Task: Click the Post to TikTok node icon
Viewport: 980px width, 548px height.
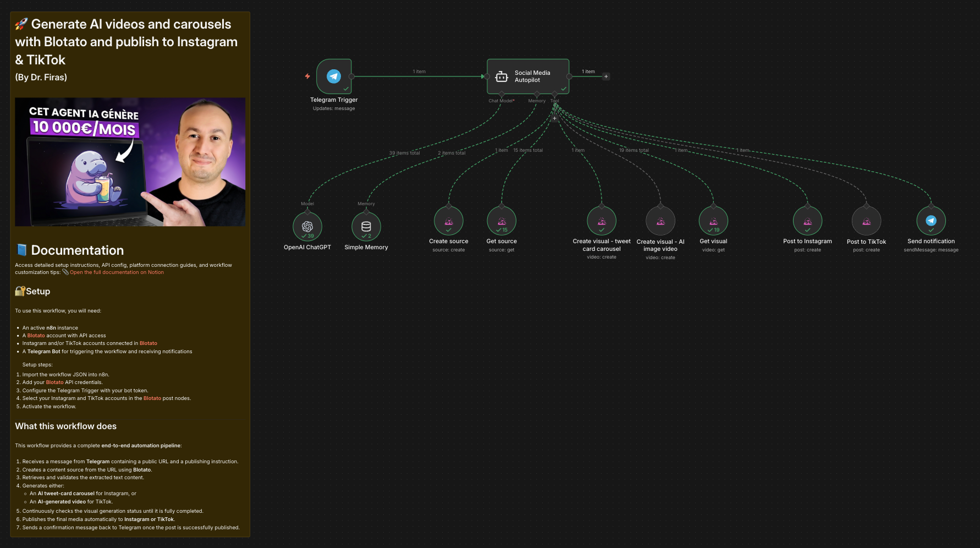Action: 866,221
